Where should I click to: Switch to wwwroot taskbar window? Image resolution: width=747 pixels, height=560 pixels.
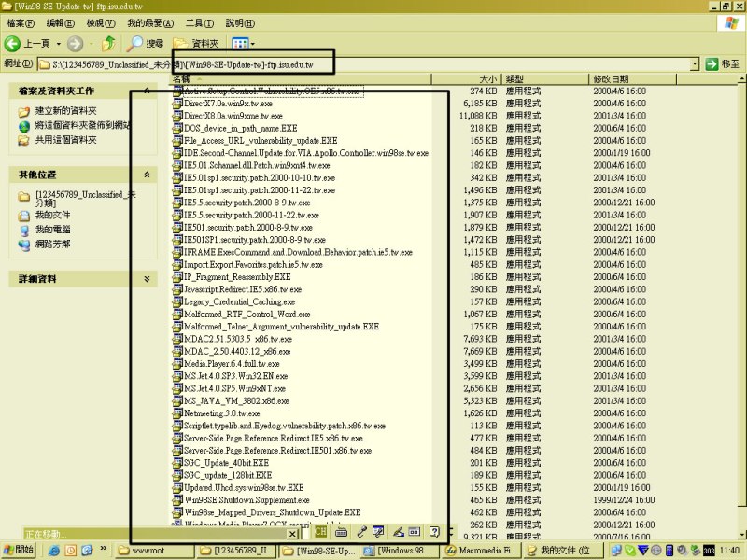[x=154, y=551]
